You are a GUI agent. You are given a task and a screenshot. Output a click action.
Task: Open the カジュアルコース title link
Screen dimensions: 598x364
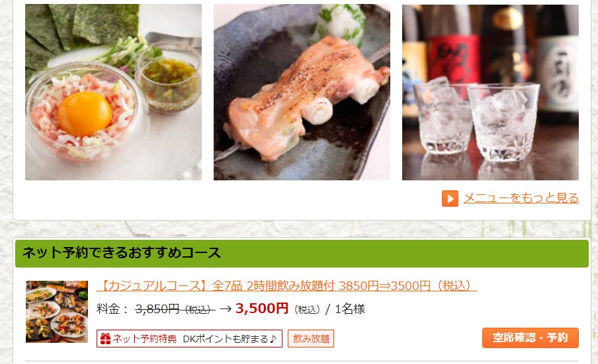pos(286,285)
